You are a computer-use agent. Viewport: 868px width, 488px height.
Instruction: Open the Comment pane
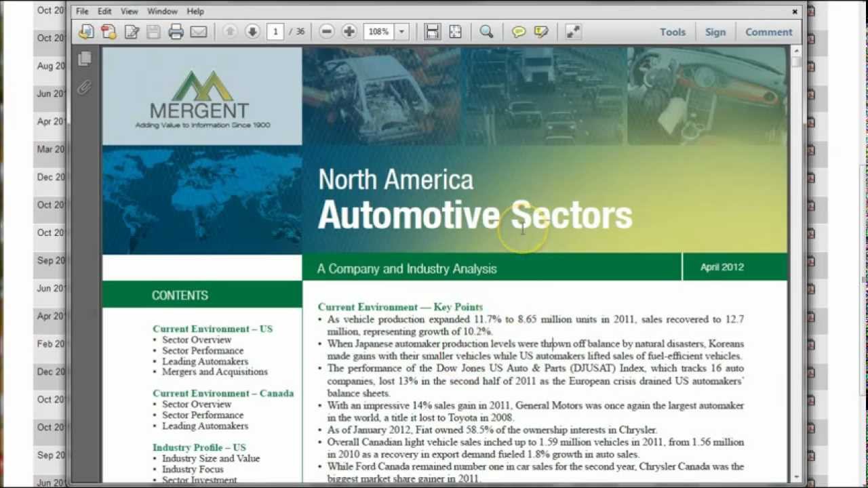768,32
